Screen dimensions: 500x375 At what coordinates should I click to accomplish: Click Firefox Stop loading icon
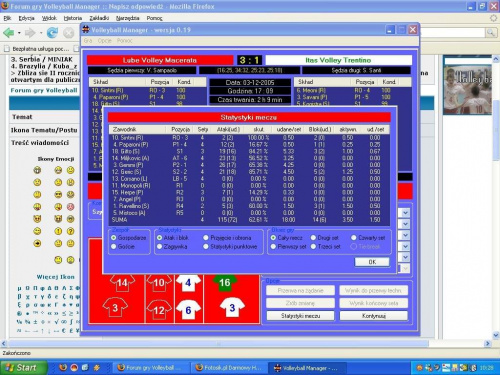[69, 33]
